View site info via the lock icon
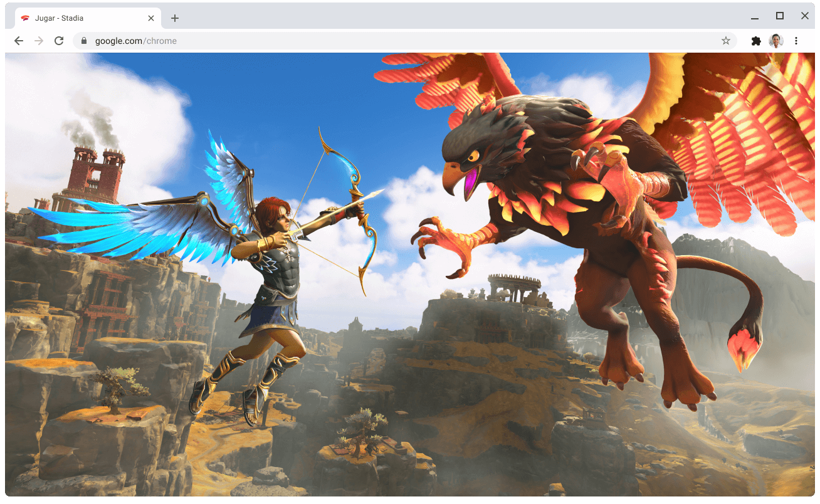The height and width of the screenshot is (504, 820). click(83, 41)
